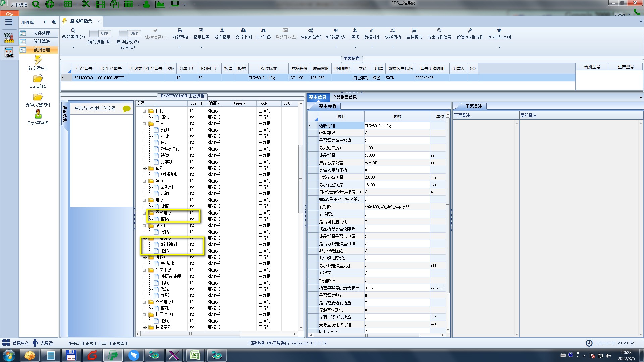Close the 新流程指示 tab

click(99, 21)
